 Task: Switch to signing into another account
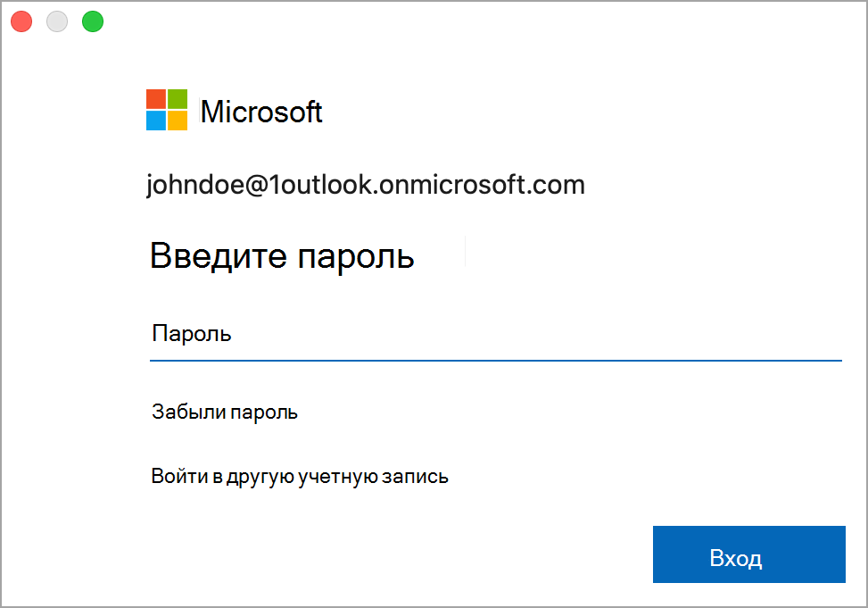click(300, 477)
